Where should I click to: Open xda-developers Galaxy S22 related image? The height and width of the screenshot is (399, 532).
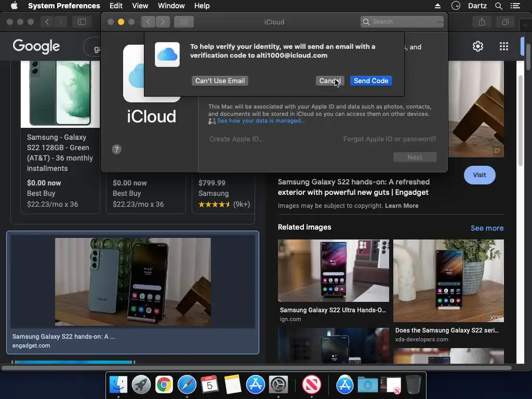pos(448,281)
